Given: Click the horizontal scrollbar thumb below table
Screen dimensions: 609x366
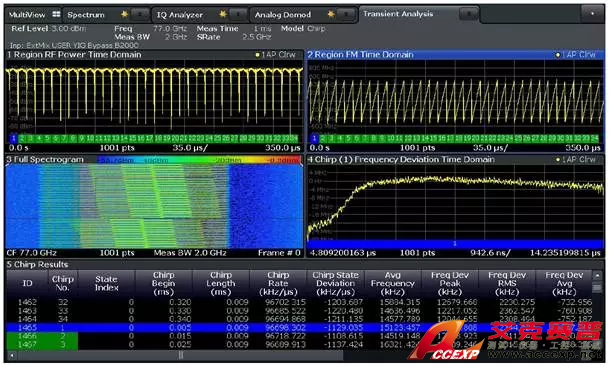Looking at the screenshot, I should click(x=181, y=355).
